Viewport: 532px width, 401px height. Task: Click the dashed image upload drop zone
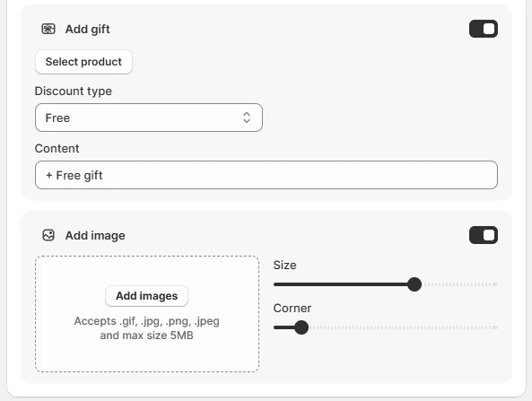[x=147, y=314]
